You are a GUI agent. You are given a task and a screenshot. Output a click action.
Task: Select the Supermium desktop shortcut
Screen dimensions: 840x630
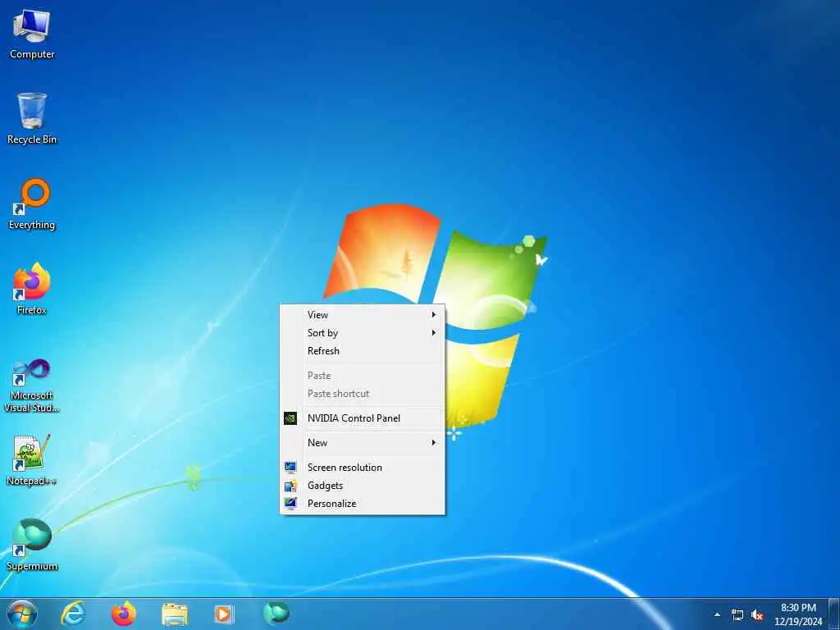(32, 545)
